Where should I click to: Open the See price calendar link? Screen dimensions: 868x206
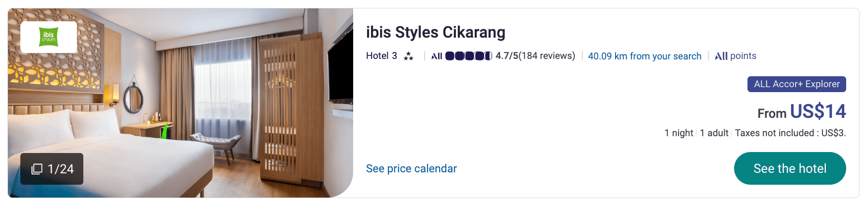[411, 168]
